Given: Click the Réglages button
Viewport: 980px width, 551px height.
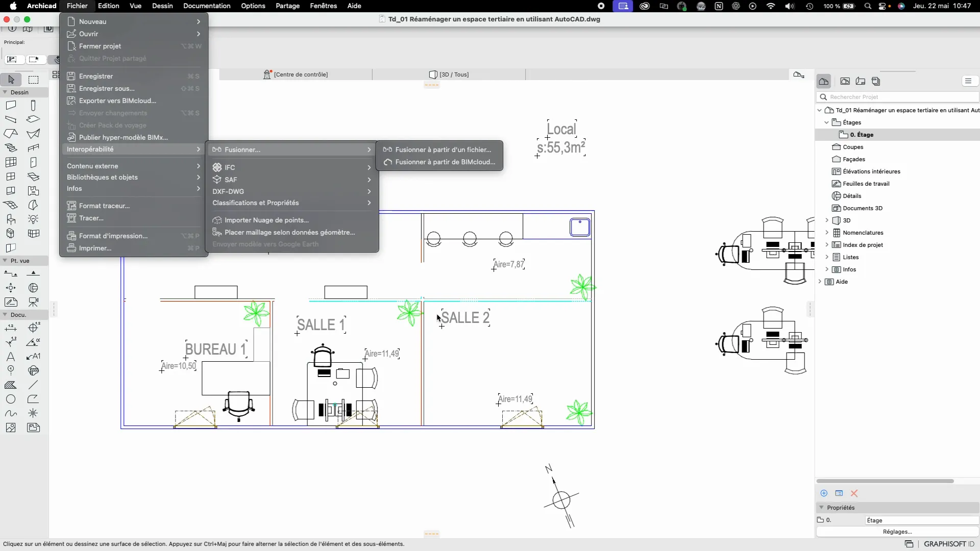Looking at the screenshot, I should pyautogui.click(x=897, y=532).
